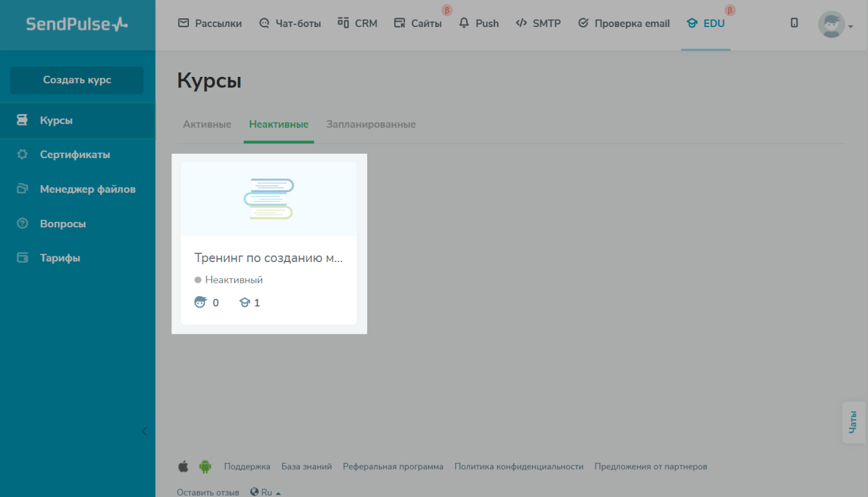Follow the База знаний link
The width and height of the screenshot is (868, 497).
(x=306, y=467)
